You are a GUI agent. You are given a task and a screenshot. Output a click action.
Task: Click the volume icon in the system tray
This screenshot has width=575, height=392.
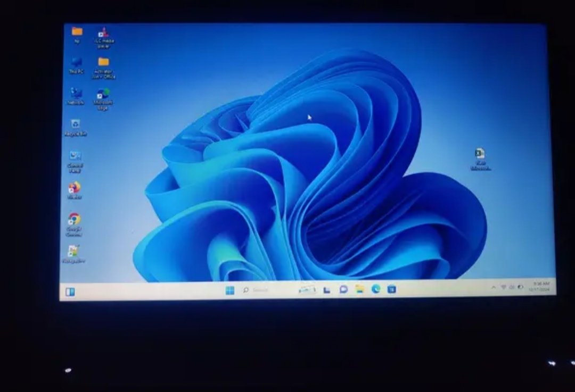coord(512,288)
